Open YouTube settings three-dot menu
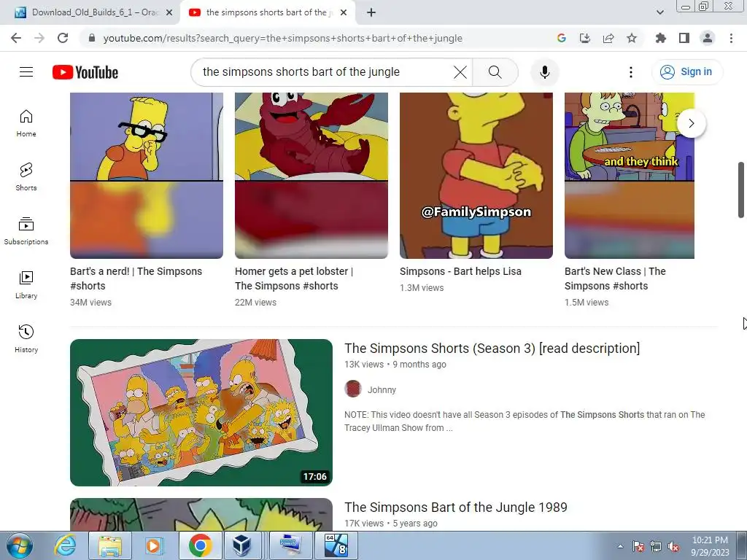This screenshot has height=560, width=747. 631,72
